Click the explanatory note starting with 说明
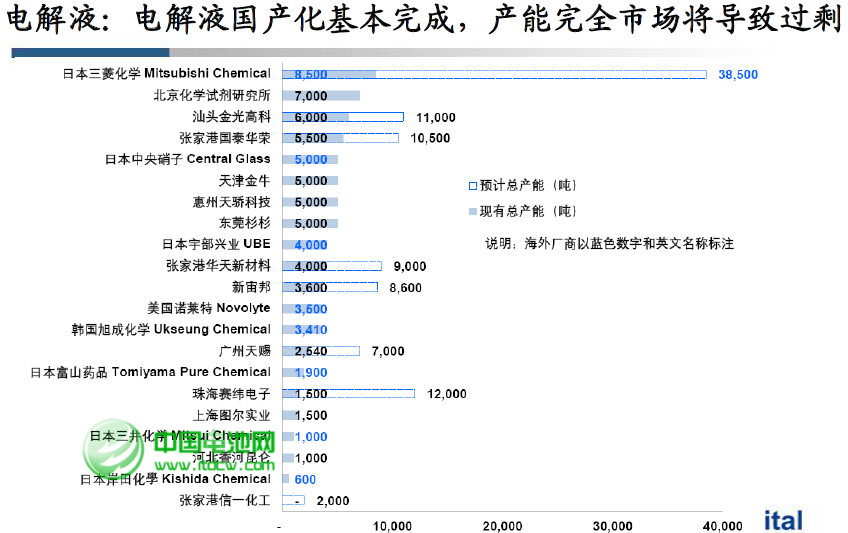 pyautogui.click(x=609, y=243)
